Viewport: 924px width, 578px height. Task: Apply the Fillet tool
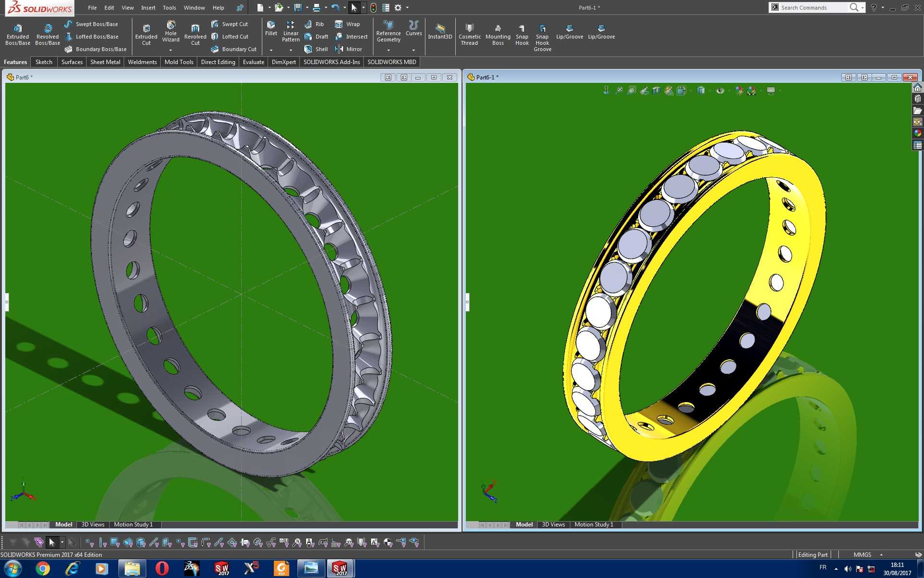pyautogui.click(x=271, y=28)
